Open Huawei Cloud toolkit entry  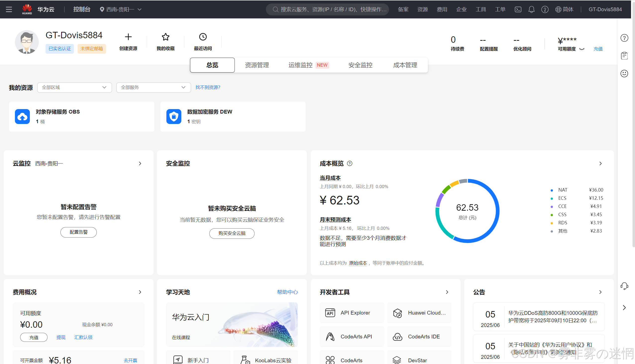point(419,313)
